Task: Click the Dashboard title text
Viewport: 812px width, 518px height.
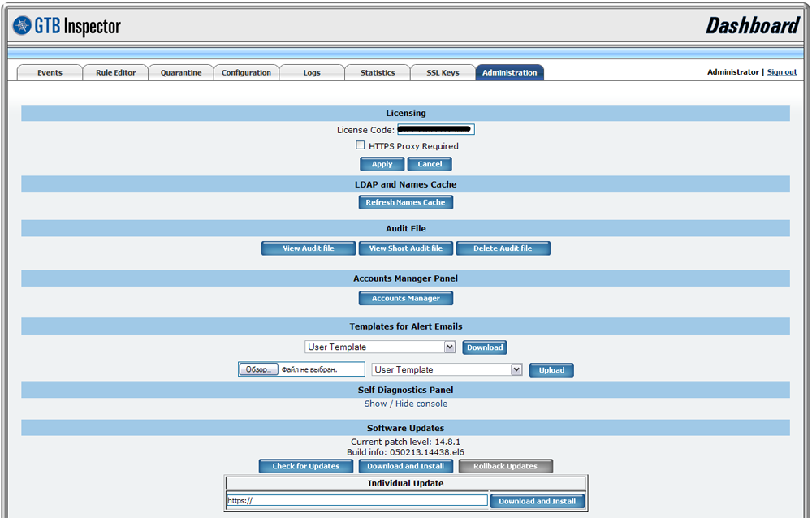Action: point(753,26)
